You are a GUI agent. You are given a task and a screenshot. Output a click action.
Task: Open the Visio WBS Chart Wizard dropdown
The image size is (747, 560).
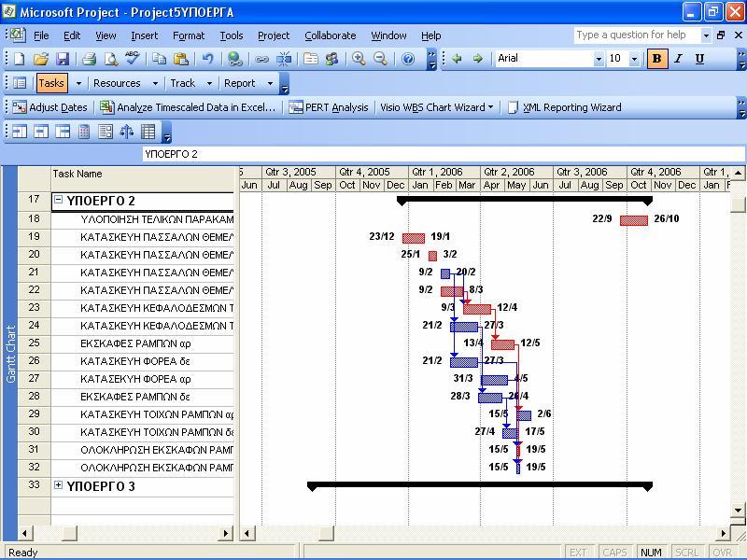436,107
